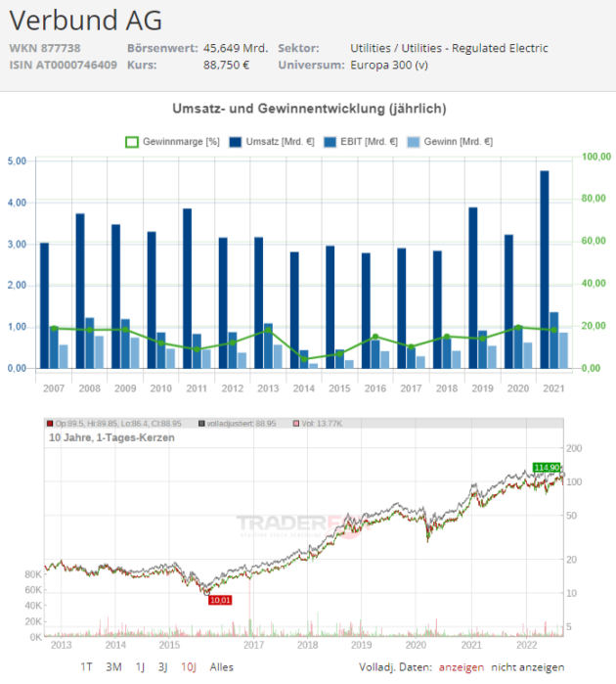Click the 2021 EBIT bar
Screen dimensions: 616x684
click(554, 341)
